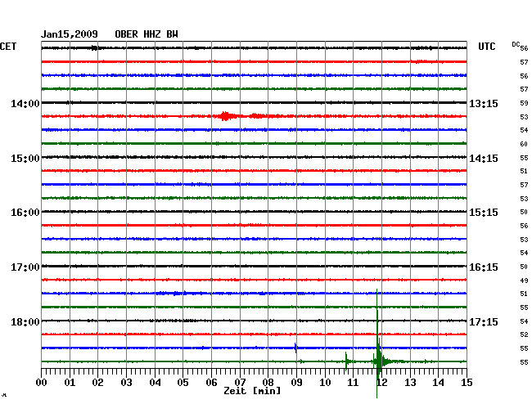The image size is (532, 404).
Task: Click the 14:15 UTC time label
Action: click(x=484, y=159)
